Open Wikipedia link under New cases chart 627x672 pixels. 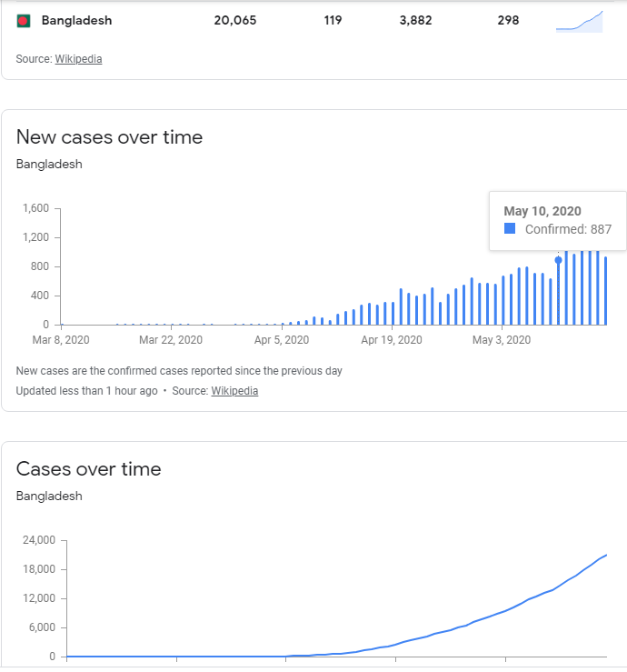[234, 391]
